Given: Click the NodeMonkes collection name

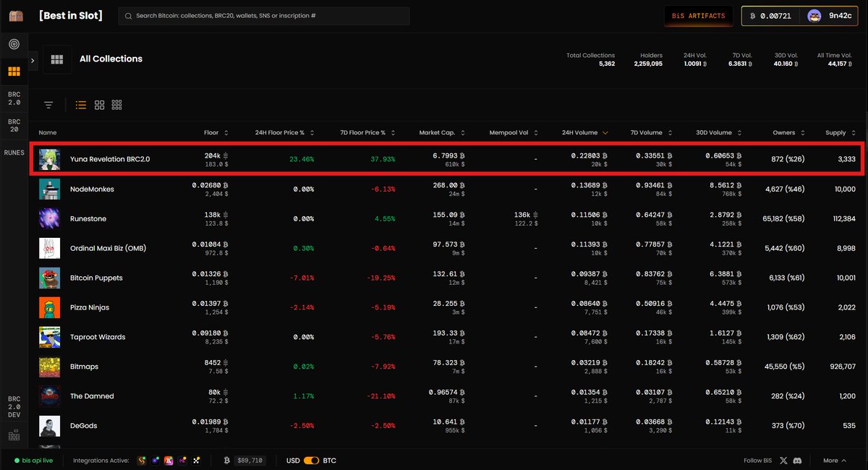Looking at the screenshot, I should [x=92, y=189].
